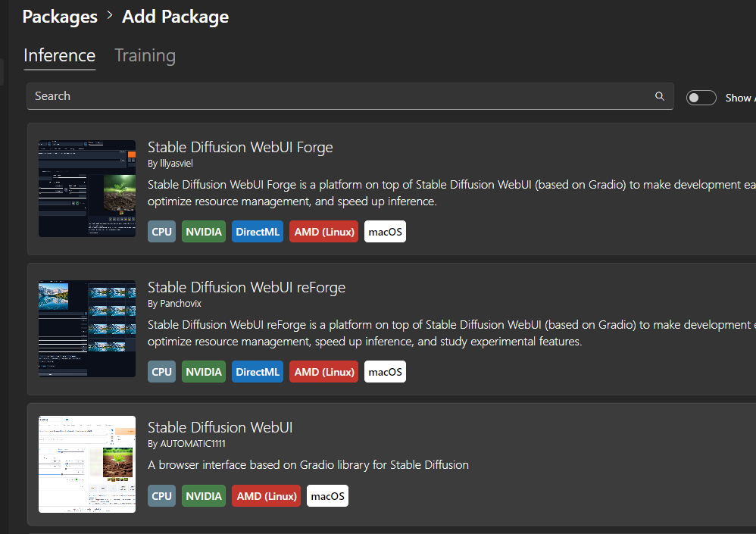Click the 'A browser interface based on Gradio' description
This screenshot has height=534, width=756.
pyautogui.click(x=308, y=465)
